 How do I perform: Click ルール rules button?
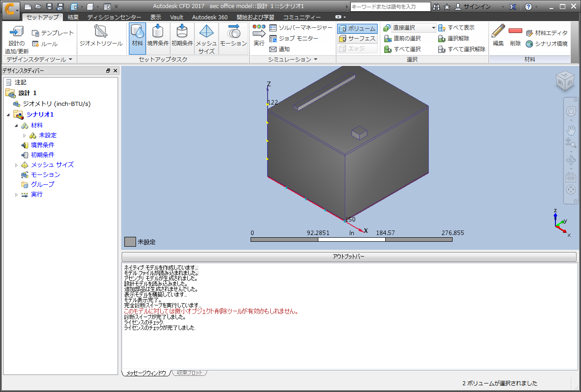pos(45,44)
